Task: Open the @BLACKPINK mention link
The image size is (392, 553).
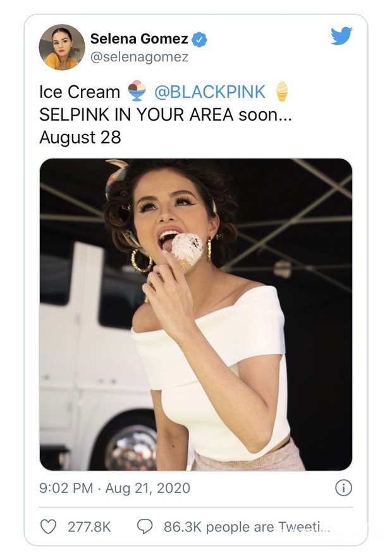Action: (210, 92)
